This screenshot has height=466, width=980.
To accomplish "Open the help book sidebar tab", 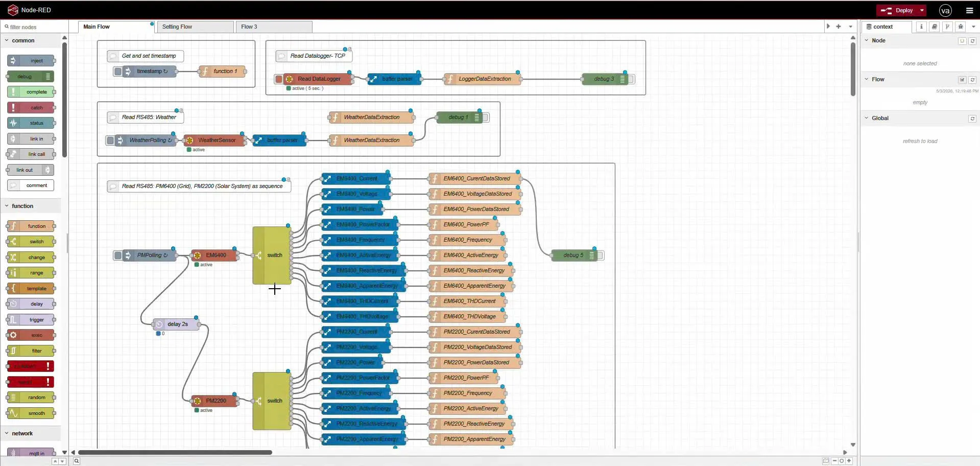I will point(934,27).
